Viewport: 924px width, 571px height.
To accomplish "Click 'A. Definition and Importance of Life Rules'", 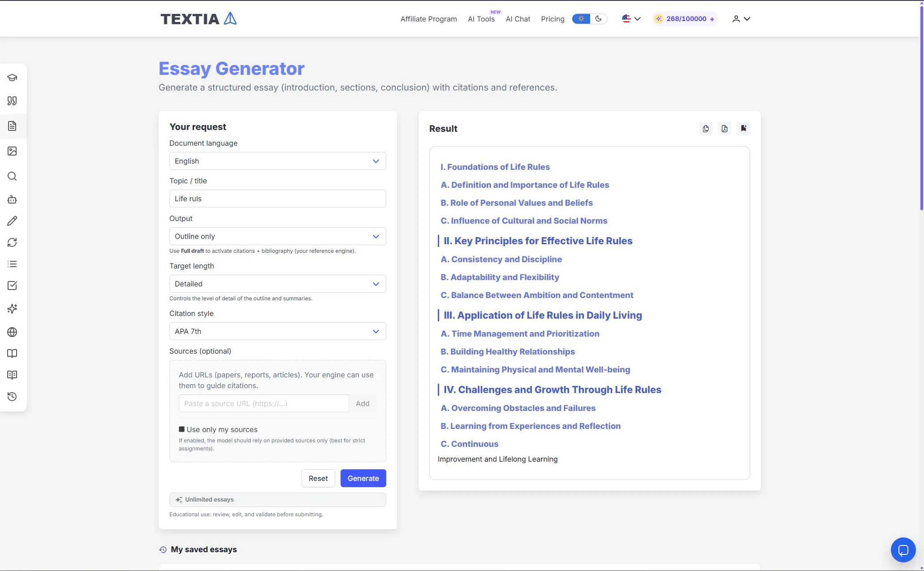I will pyautogui.click(x=525, y=185).
